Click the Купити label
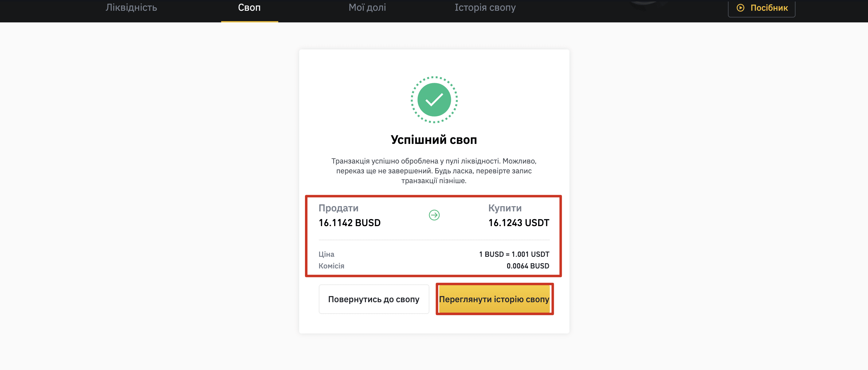Screen dimensions: 868x370 (505, 208)
